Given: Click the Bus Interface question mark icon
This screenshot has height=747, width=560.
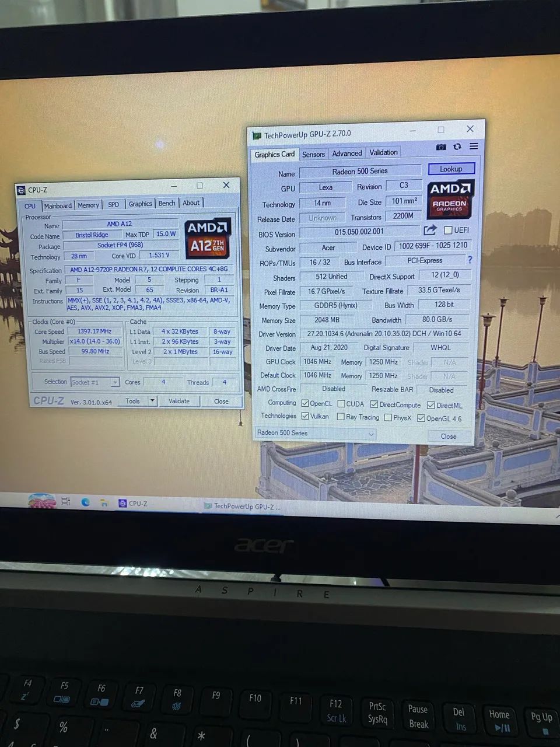Looking at the screenshot, I should pos(470,260).
